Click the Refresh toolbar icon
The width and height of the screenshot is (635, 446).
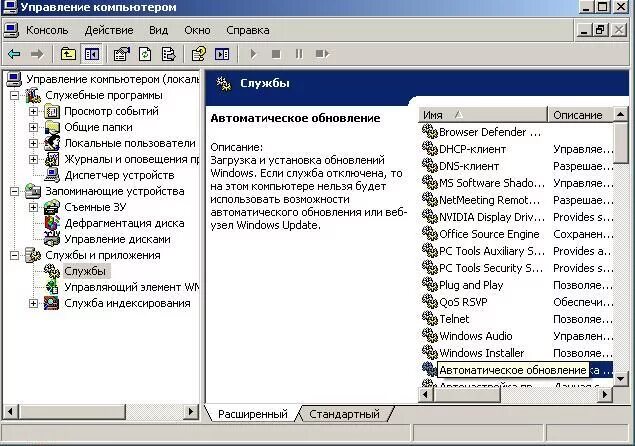(145, 54)
